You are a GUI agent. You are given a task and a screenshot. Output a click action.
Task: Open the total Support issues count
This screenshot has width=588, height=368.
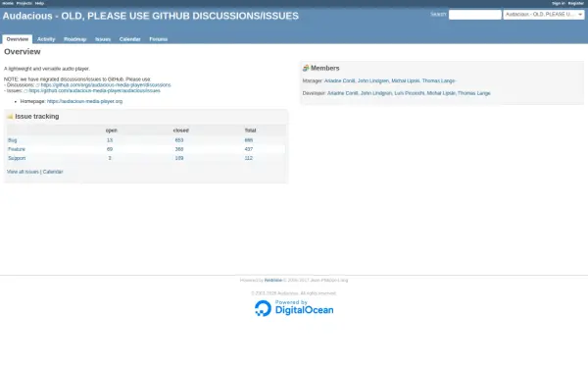point(249,158)
